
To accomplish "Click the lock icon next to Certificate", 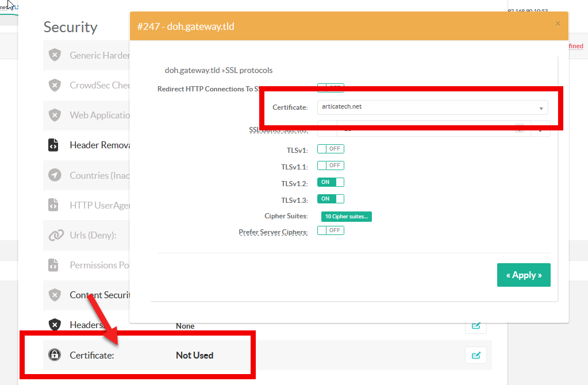I will click(55, 355).
